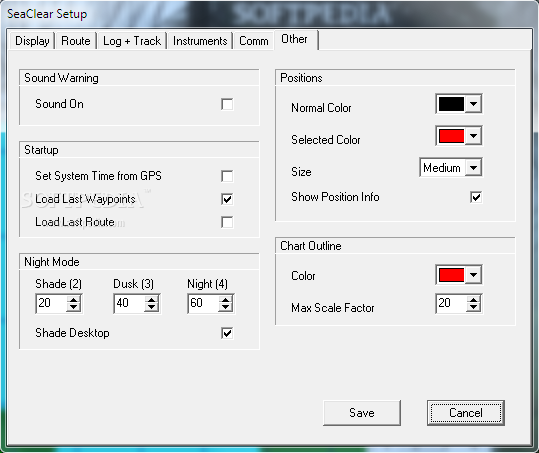Select the Instruments tab
The image size is (539, 453).
200,41
